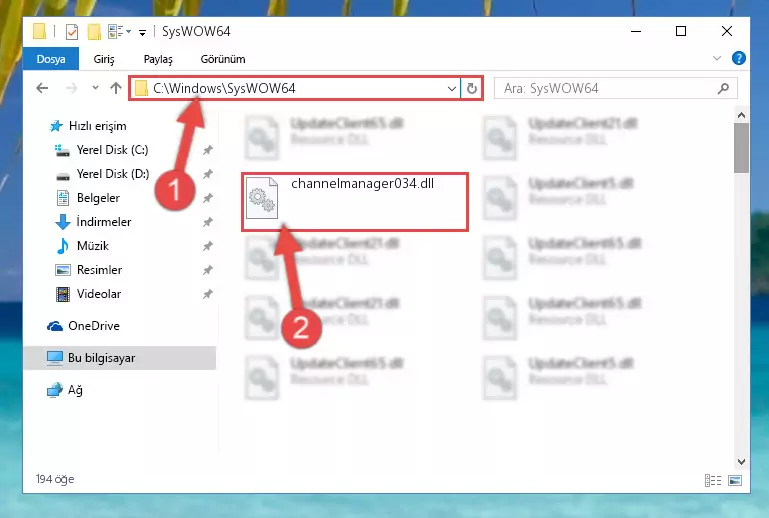Open the Dosya file menu
This screenshot has width=769, height=518.
pyautogui.click(x=51, y=59)
